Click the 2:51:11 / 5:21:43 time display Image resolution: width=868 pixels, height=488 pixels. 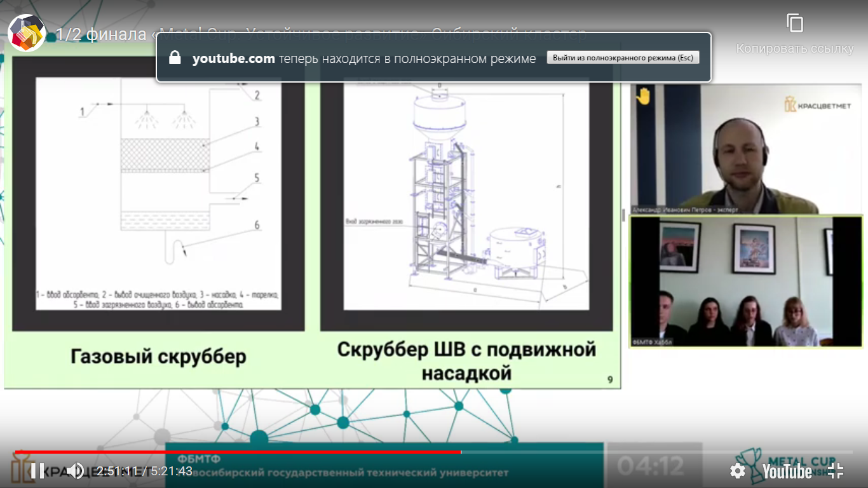click(144, 471)
